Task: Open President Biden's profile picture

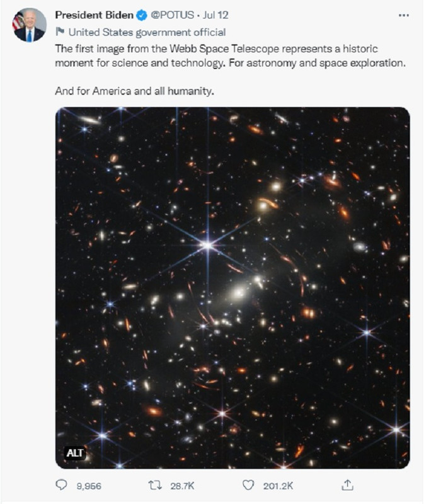Action: (x=29, y=25)
